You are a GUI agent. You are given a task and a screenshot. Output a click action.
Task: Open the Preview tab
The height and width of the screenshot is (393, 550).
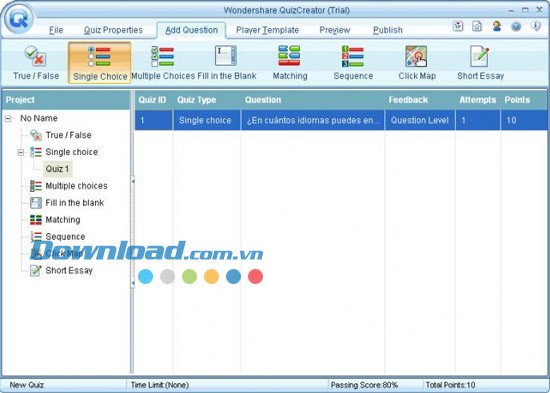335,30
